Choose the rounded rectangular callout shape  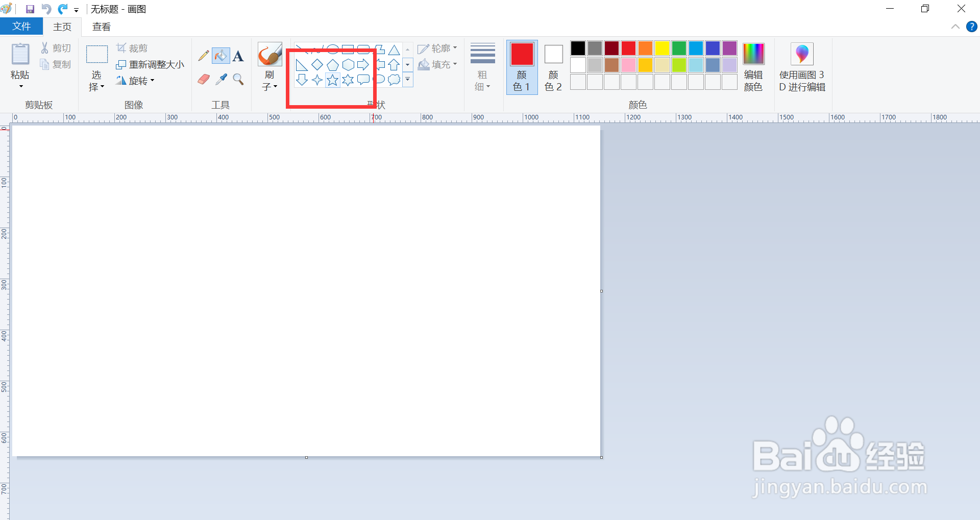click(x=363, y=80)
